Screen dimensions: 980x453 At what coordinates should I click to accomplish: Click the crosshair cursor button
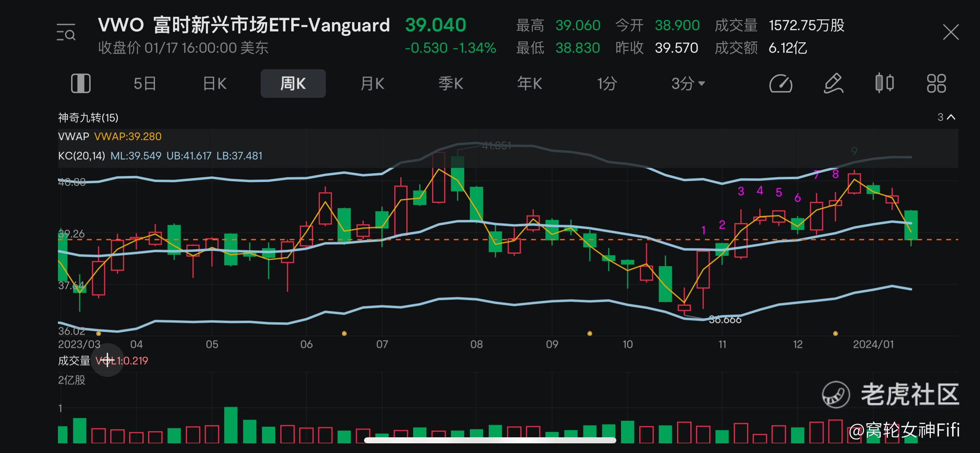pos(107,360)
